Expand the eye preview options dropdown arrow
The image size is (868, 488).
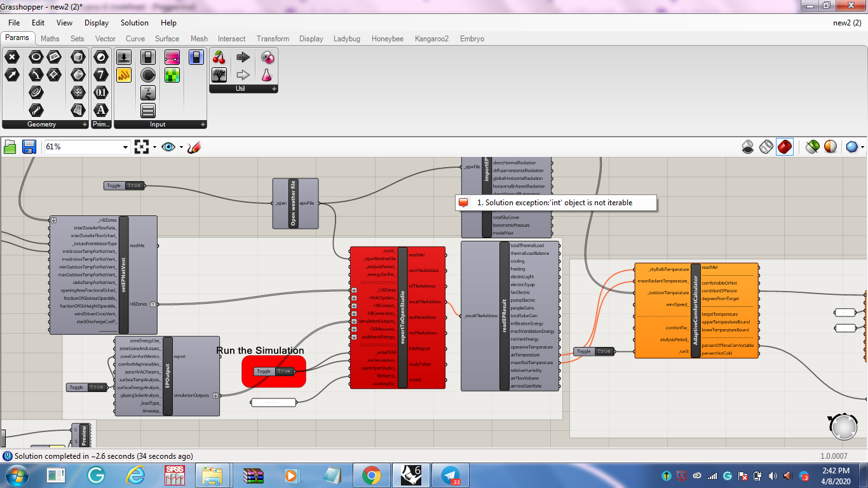tap(181, 147)
